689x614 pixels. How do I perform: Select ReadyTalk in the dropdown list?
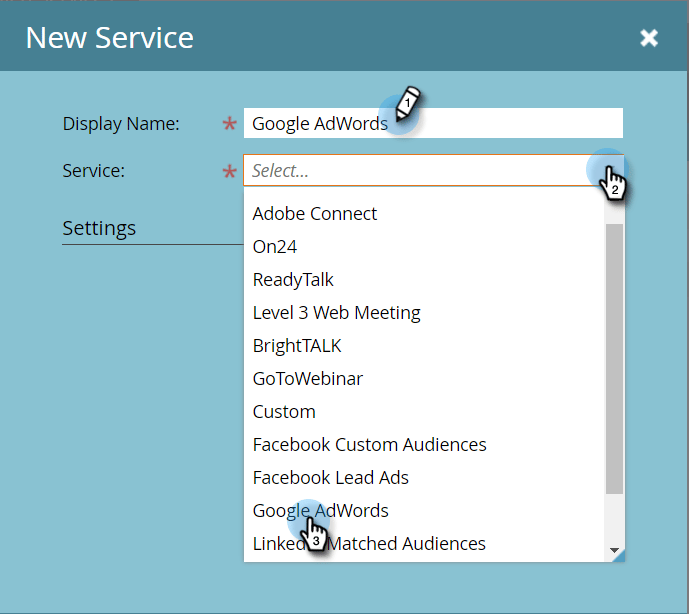click(424, 280)
